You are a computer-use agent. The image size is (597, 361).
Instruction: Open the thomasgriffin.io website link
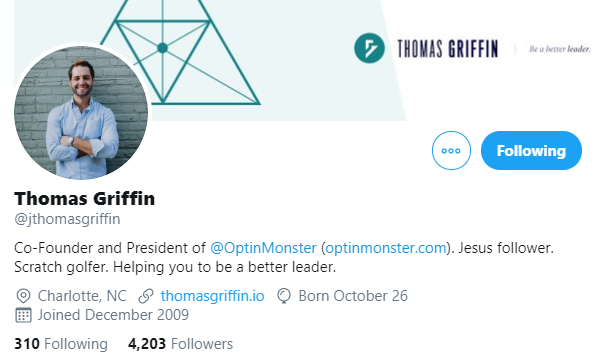(x=212, y=296)
